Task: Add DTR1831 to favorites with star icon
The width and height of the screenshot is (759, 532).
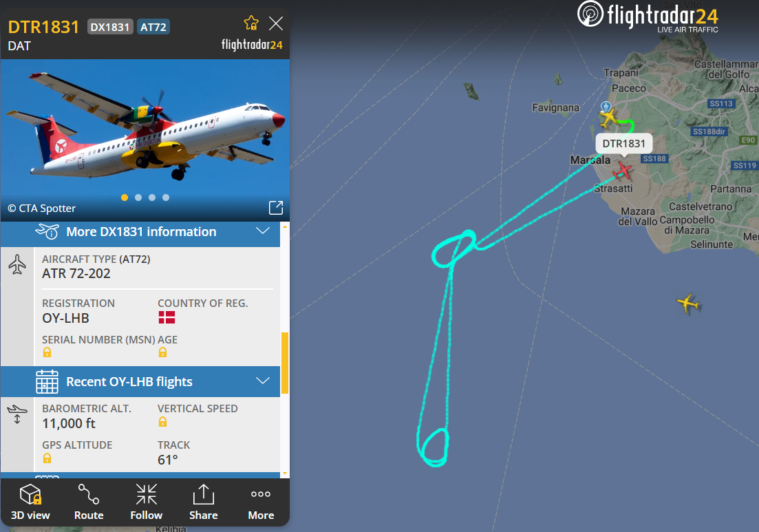Action: [x=251, y=23]
